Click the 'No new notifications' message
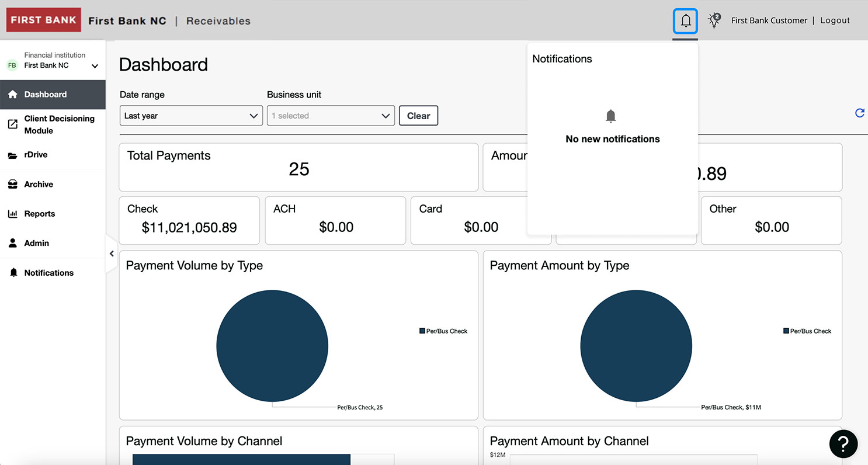This screenshot has width=868, height=465. pyautogui.click(x=613, y=139)
